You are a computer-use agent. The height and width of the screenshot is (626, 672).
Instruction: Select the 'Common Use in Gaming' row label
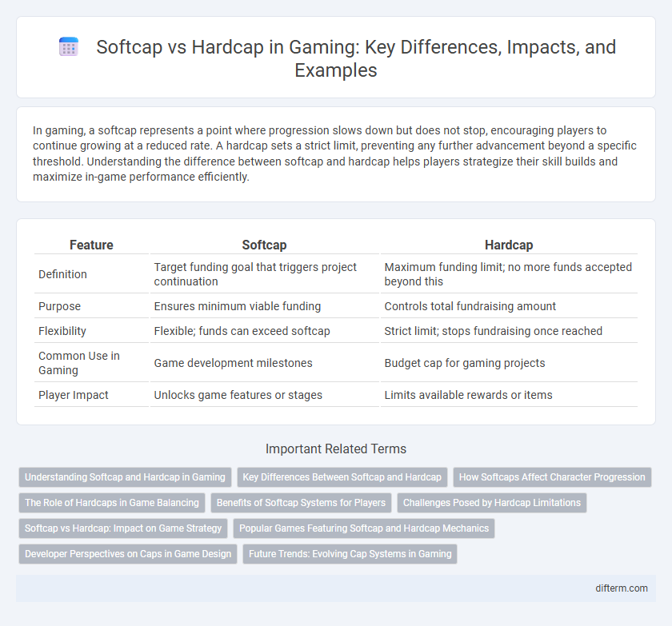click(79, 363)
